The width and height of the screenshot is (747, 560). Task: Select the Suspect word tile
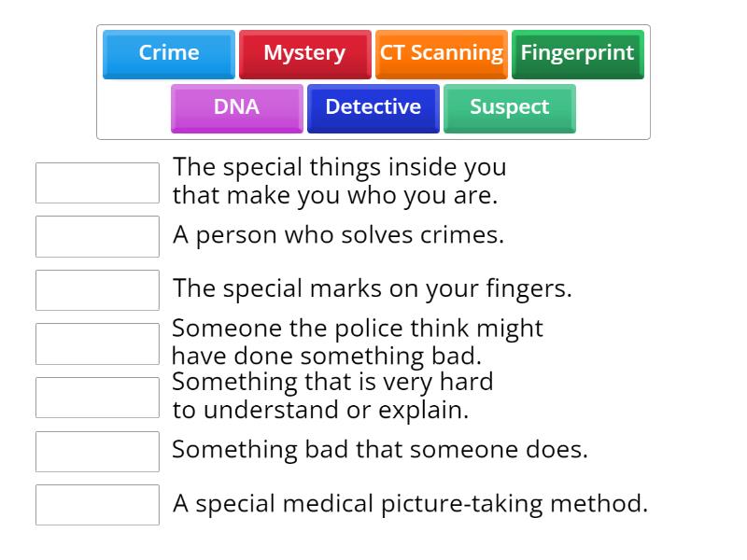509,107
